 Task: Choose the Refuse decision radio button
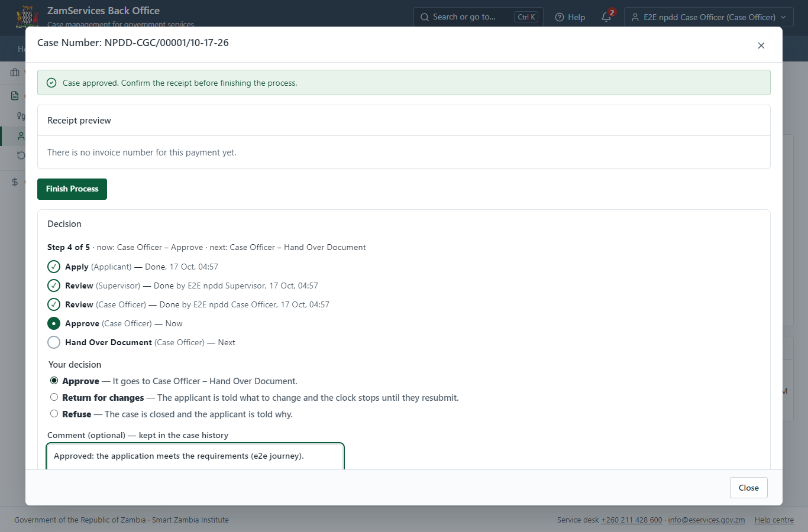(54, 414)
